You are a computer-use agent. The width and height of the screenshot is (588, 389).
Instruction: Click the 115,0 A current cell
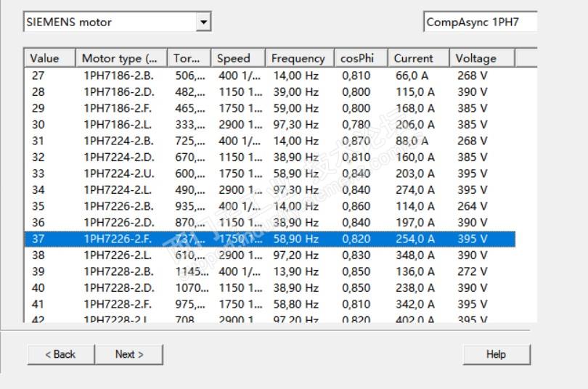click(x=415, y=92)
